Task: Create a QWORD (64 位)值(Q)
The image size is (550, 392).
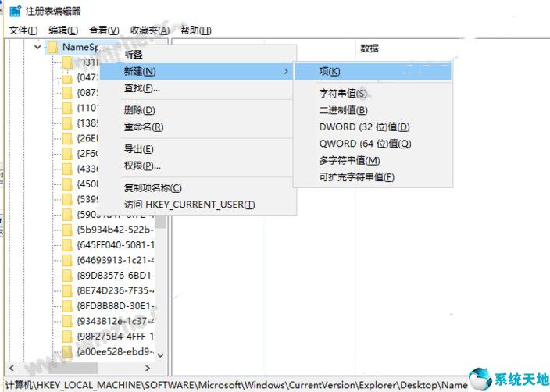Action: click(x=365, y=144)
